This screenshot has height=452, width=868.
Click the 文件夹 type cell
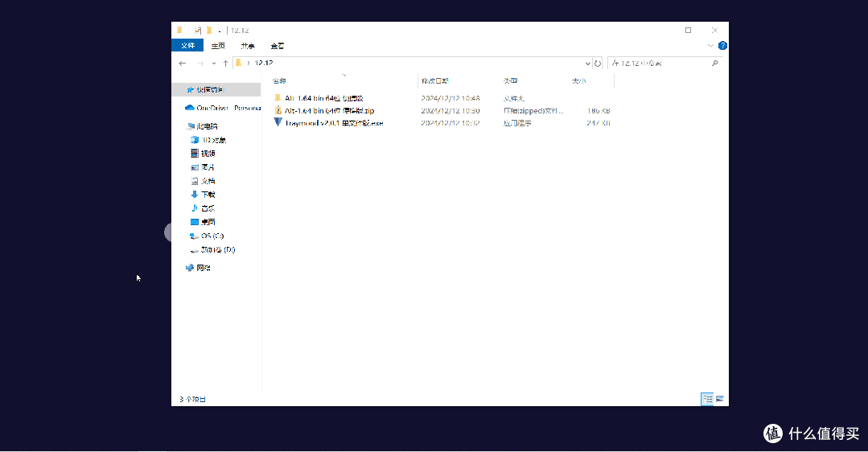click(x=514, y=98)
